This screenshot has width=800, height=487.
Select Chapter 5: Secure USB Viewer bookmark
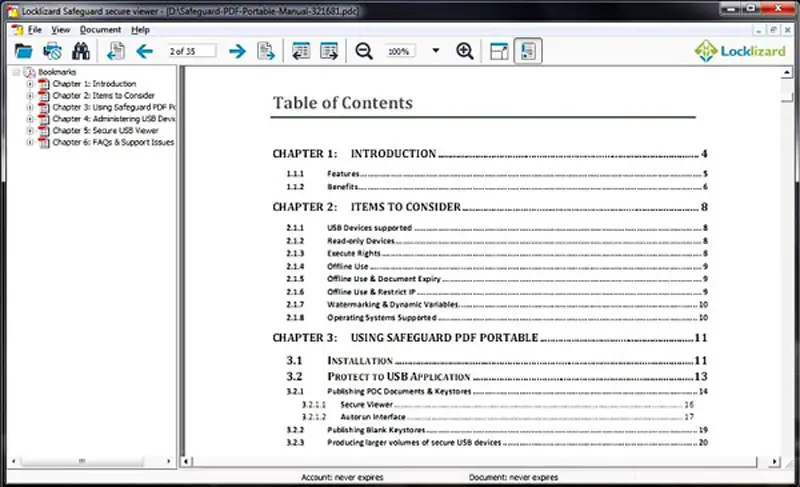tap(106, 131)
